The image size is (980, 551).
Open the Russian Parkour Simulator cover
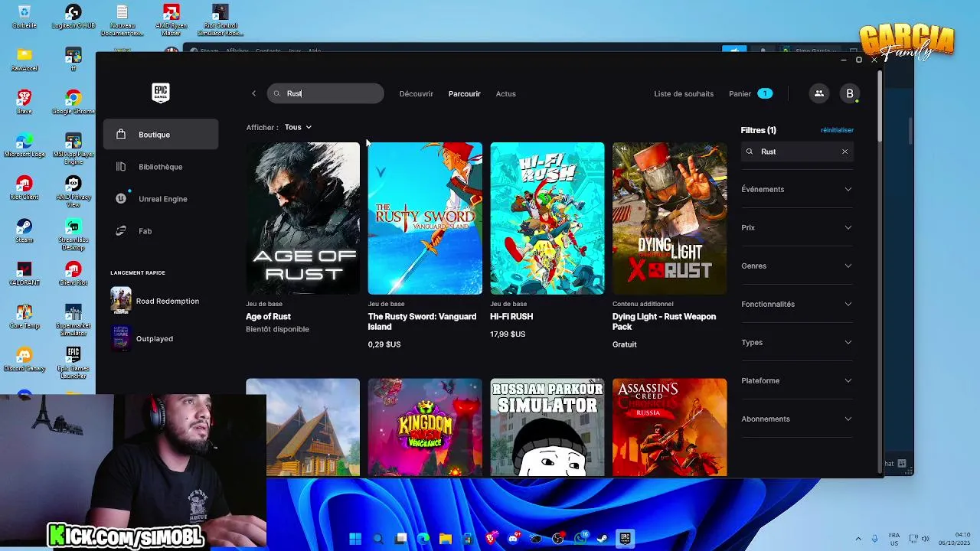547,427
